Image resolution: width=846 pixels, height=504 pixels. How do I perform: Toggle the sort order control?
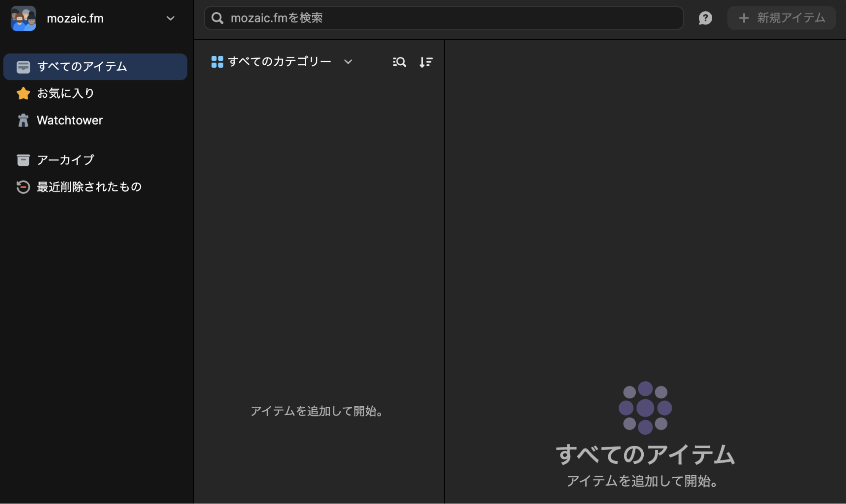pos(426,62)
